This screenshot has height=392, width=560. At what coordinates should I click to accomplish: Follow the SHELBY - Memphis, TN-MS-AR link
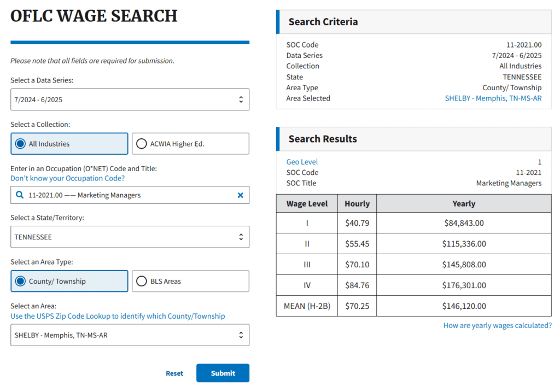tap(493, 98)
